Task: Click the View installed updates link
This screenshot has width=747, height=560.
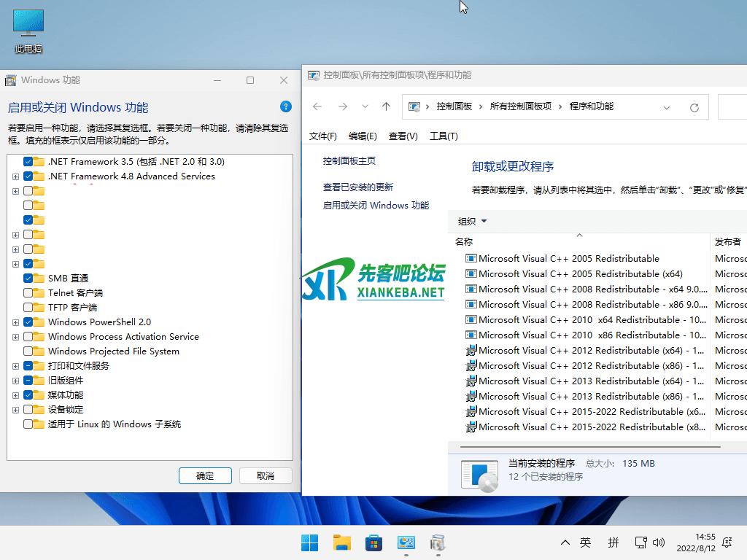Action: (x=357, y=187)
